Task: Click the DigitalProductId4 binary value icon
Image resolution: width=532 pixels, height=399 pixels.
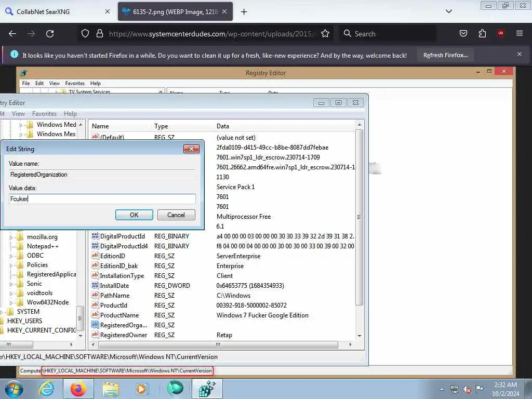Action: [x=95, y=246]
